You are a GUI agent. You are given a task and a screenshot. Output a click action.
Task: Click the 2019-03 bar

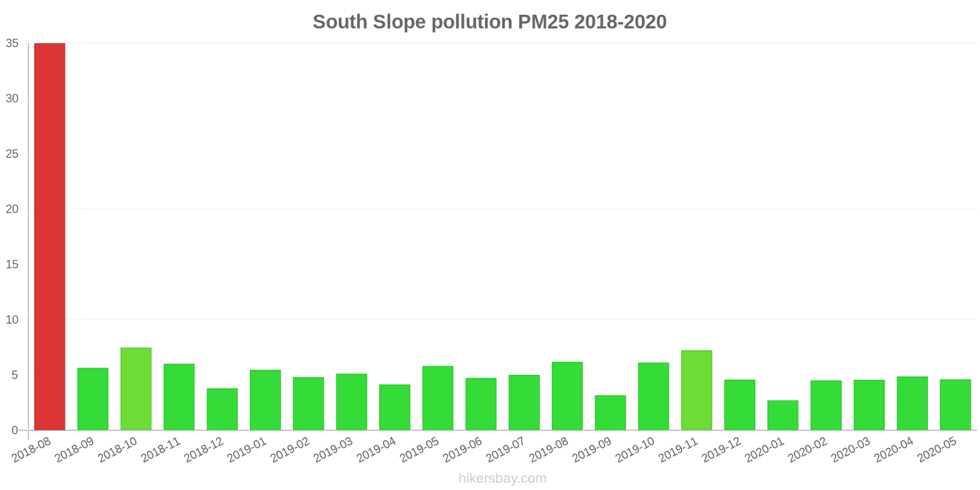352,402
